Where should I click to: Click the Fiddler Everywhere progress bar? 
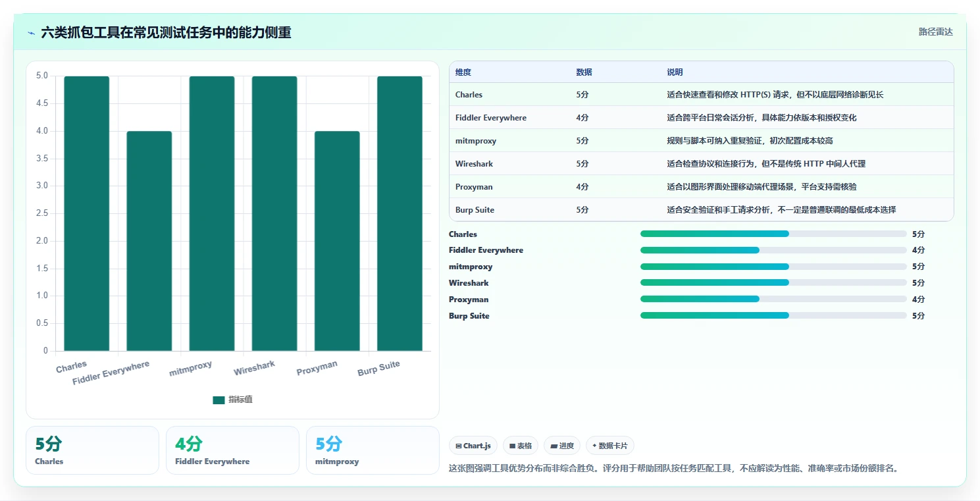[x=773, y=250]
